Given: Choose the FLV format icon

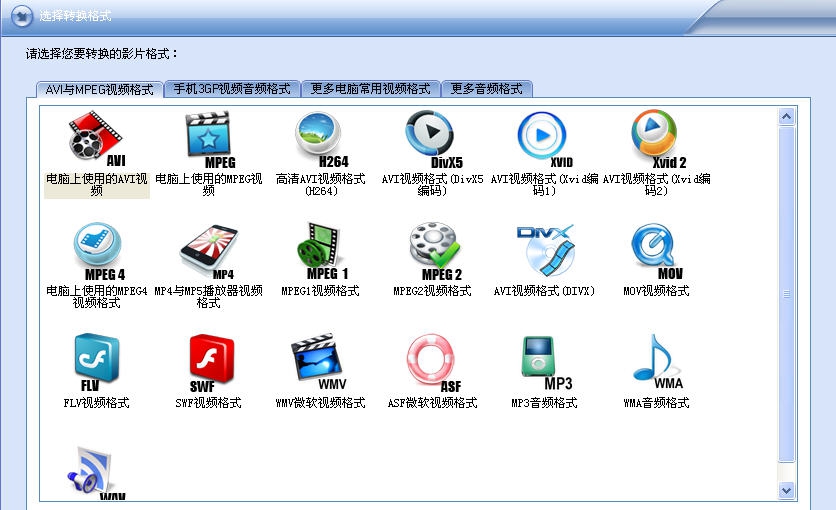Looking at the screenshot, I should (97, 362).
